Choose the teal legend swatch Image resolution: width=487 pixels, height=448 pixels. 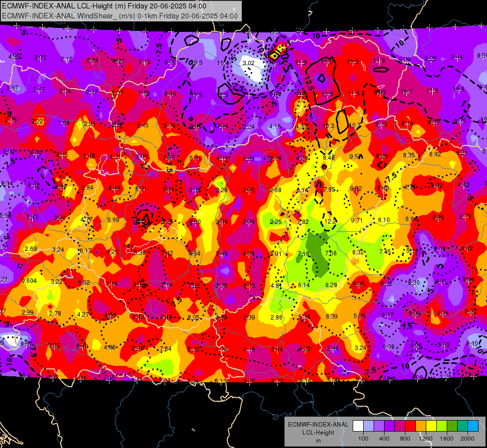(x=462, y=426)
